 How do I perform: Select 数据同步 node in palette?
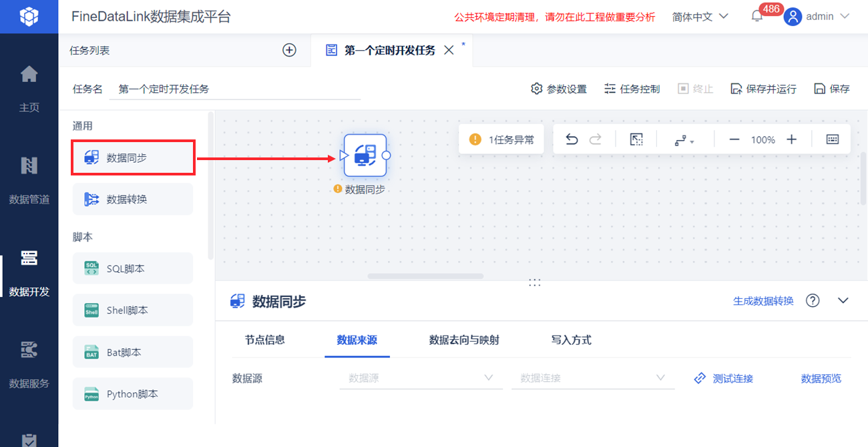tap(133, 157)
